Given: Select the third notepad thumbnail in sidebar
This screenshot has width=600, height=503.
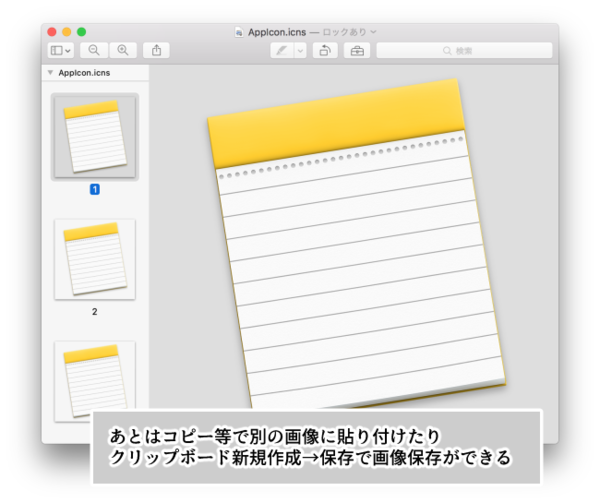Looking at the screenshot, I should point(95,381).
